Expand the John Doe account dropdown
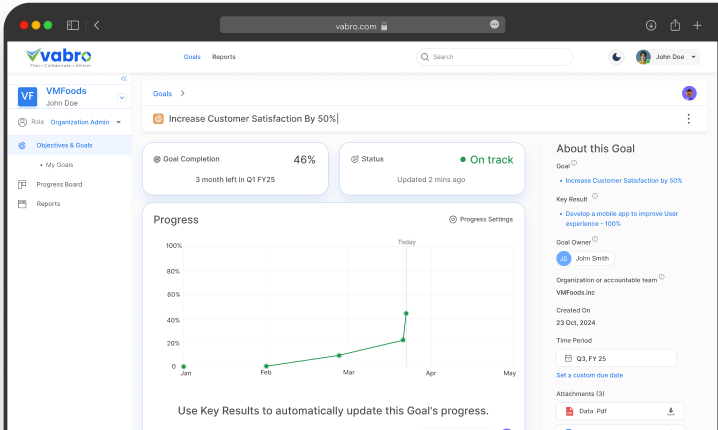The width and height of the screenshot is (718, 430). 694,57
